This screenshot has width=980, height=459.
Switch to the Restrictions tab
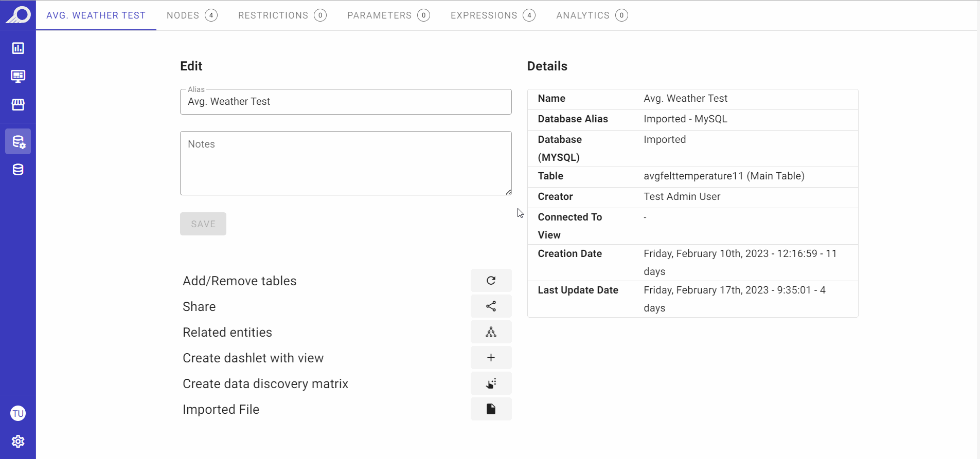click(282, 15)
